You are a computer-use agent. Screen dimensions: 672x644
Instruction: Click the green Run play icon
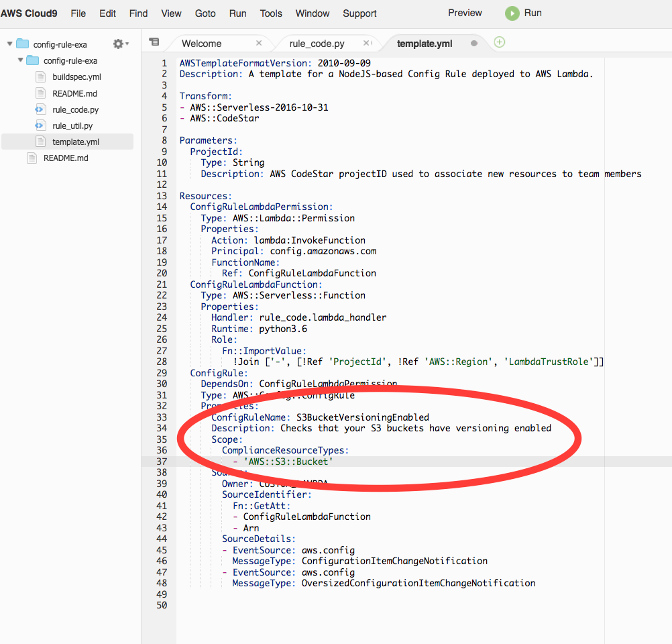coord(512,13)
